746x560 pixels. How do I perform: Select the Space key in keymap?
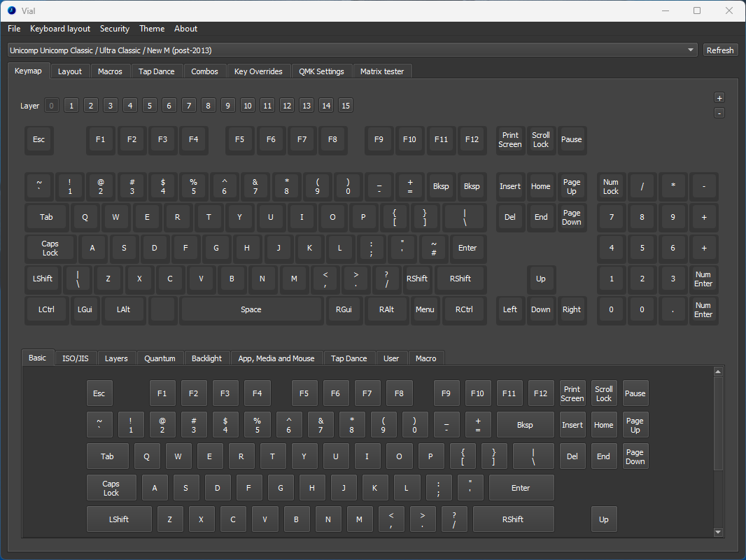point(251,309)
